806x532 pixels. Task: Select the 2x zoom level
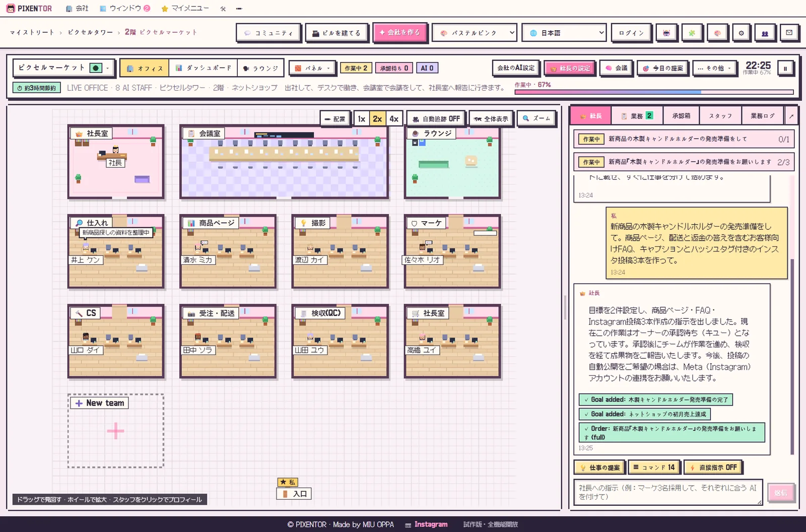click(377, 119)
